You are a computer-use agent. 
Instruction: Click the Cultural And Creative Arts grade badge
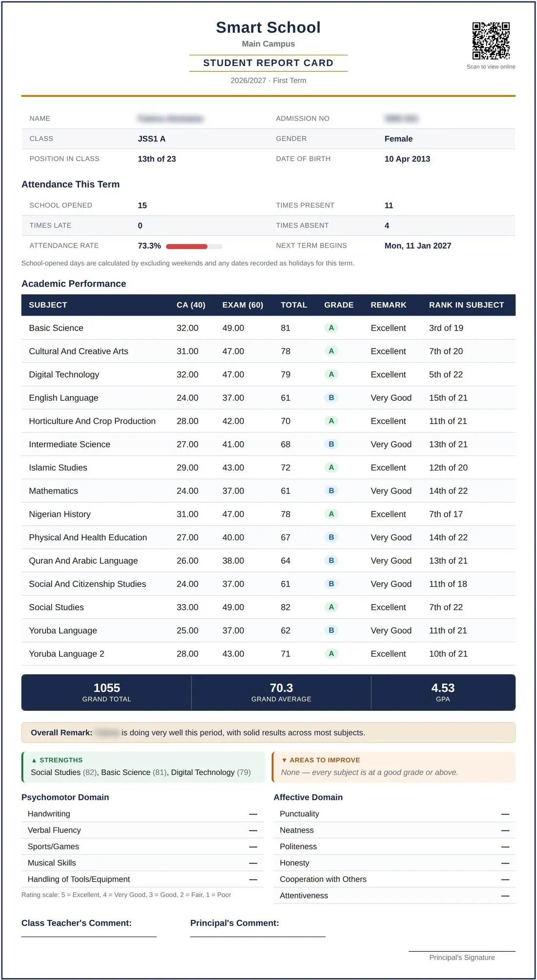tap(331, 351)
